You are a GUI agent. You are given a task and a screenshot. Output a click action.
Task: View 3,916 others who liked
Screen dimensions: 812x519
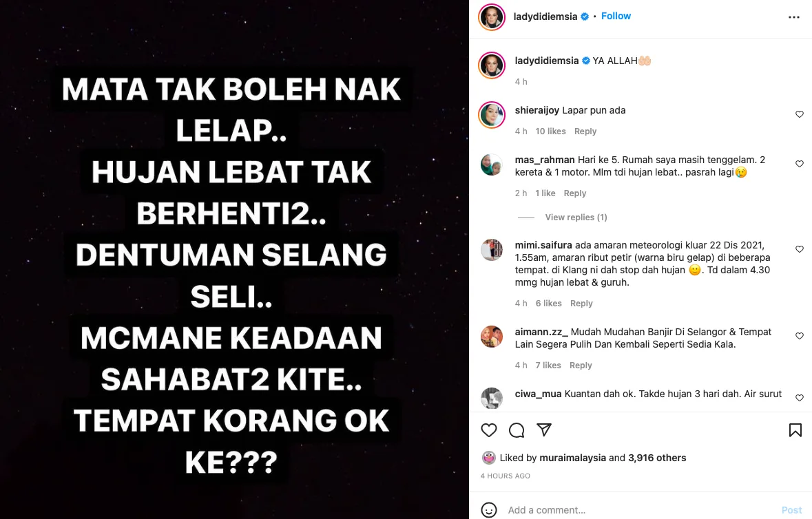pyautogui.click(x=657, y=458)
